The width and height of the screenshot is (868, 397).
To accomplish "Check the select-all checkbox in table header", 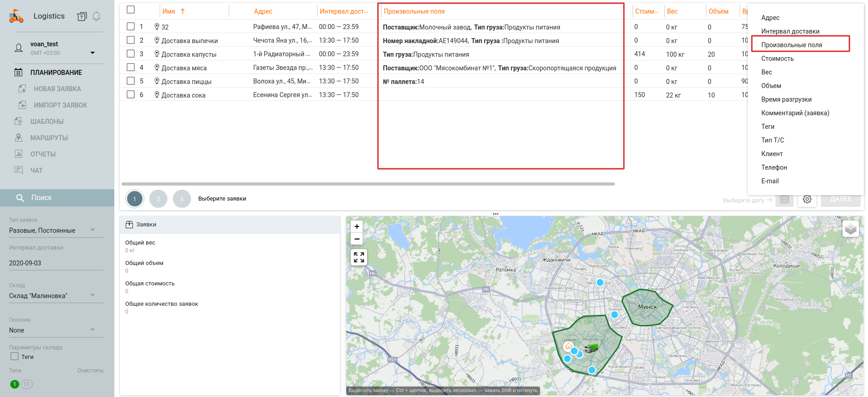I will [131, 10].
